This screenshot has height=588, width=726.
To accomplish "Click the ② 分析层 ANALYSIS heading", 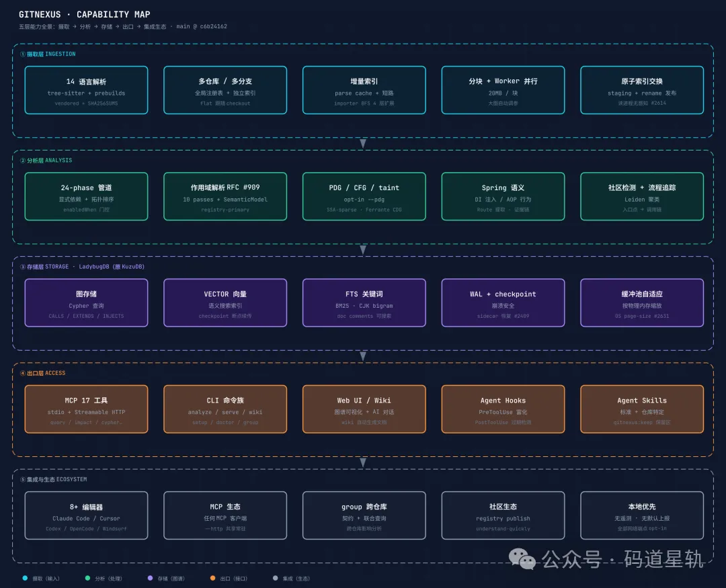I will (x=46, y=161).
